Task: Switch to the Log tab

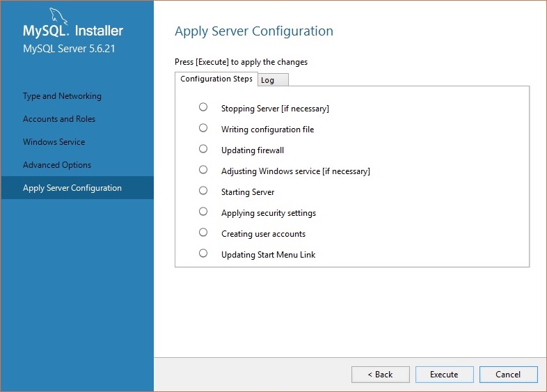Action: [x=273, y=80]
